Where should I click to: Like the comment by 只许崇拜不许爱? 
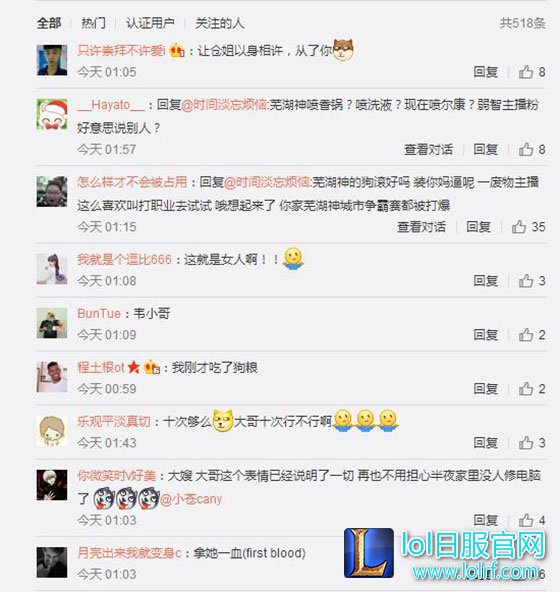coord(532,72)
